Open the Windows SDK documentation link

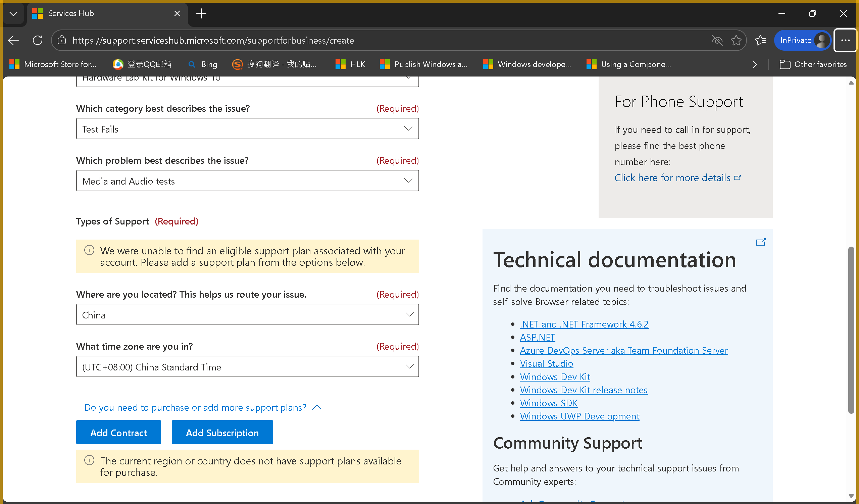coord(549,403)
